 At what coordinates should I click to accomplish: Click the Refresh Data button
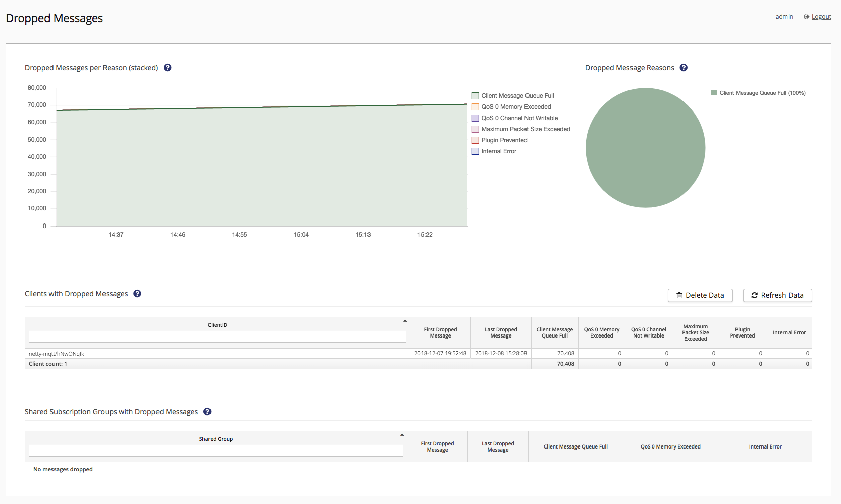(x=777, y=295)
